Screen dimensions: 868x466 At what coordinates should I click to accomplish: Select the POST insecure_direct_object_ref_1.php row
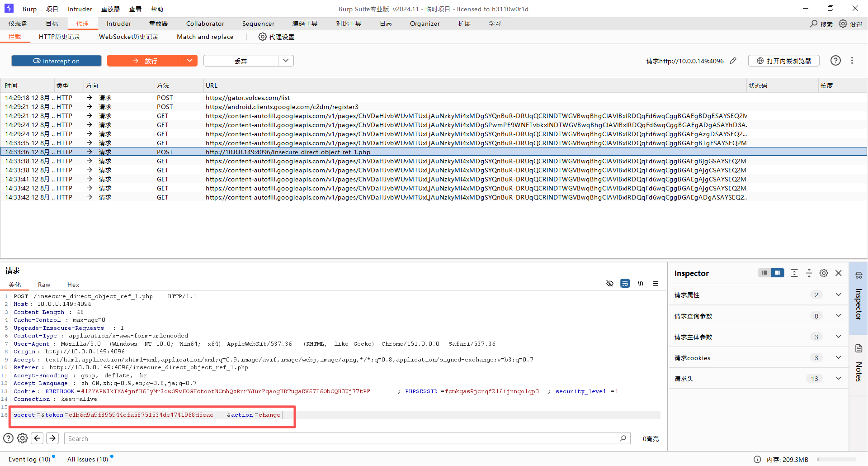[434, 152]
